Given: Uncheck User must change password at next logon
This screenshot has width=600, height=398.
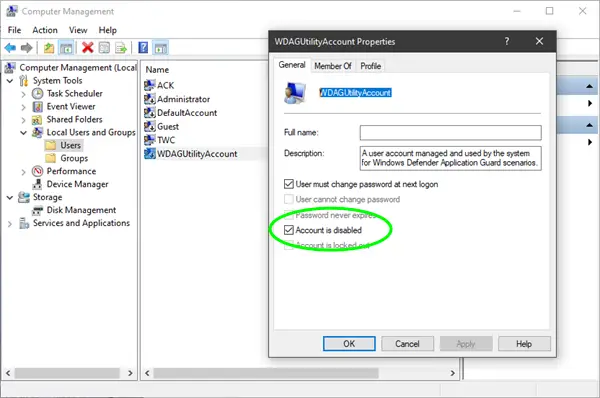Looking at the screenshot, I should (x=289, y=184).
